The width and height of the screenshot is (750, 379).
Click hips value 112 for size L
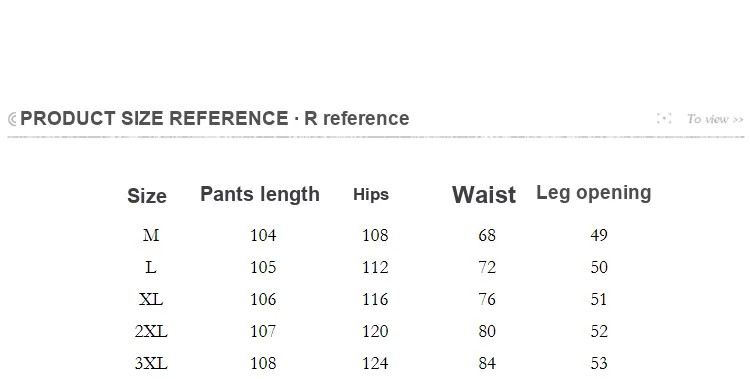375,267
